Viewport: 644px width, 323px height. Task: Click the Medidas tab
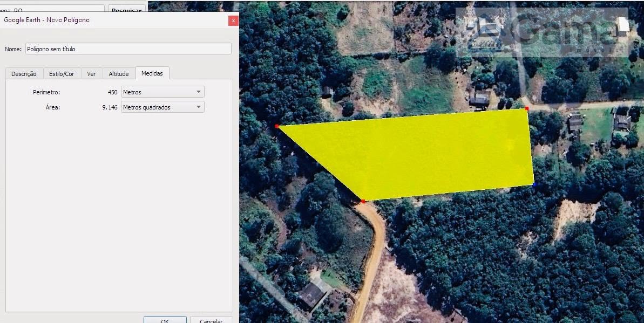point(152,73)
